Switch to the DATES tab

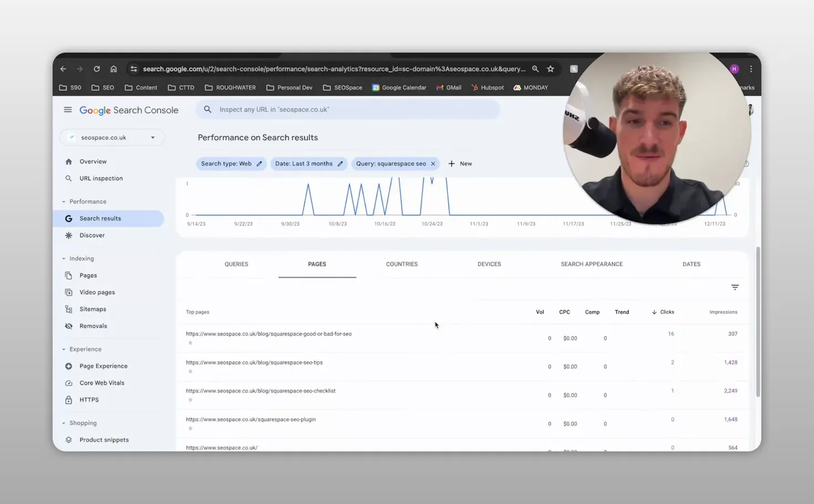[x=691, y=264]
